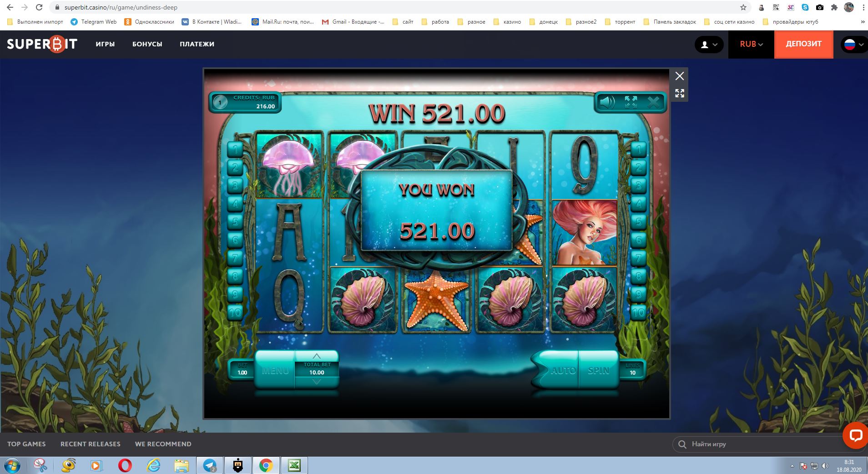Viewport: 868px width, 474px height.
Task: Click the mermaid symbol on reel five
Action: (x=584, y=232)
